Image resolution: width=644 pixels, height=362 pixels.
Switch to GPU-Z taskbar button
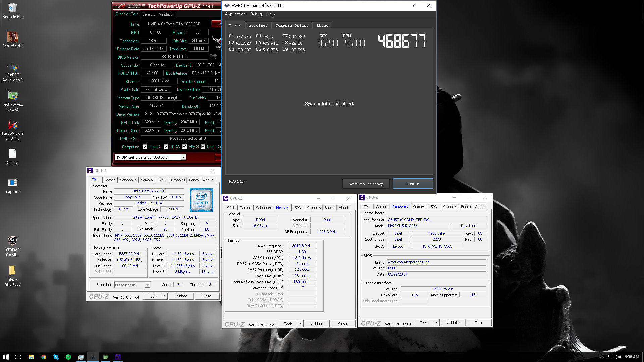point(106,357)
